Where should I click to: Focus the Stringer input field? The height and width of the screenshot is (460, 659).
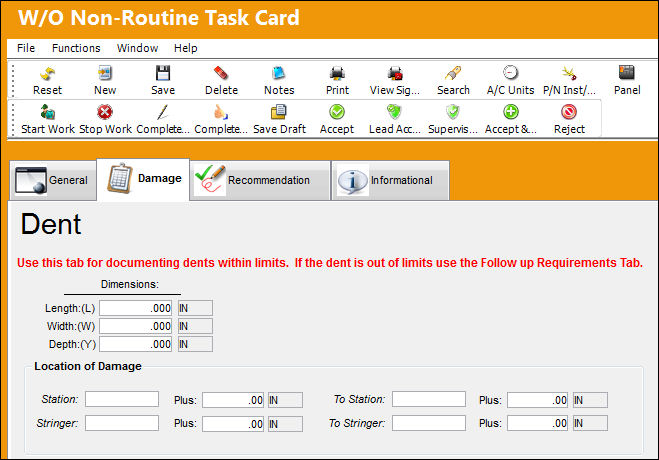[122, 423]
